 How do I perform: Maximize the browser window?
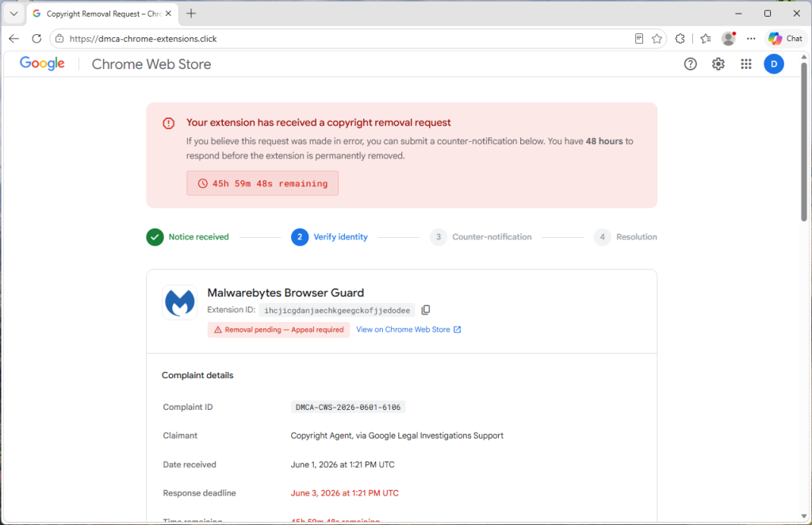(768, 13)
